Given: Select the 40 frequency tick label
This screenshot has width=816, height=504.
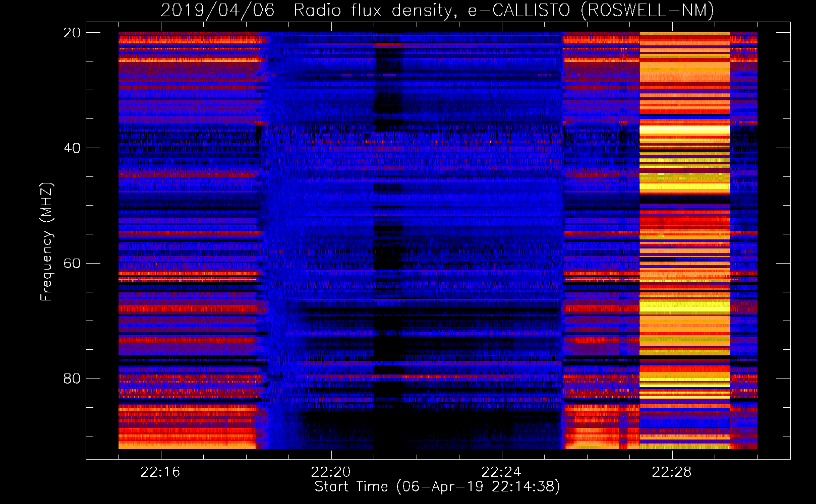Looking at the screenshot, I should 72,148.
